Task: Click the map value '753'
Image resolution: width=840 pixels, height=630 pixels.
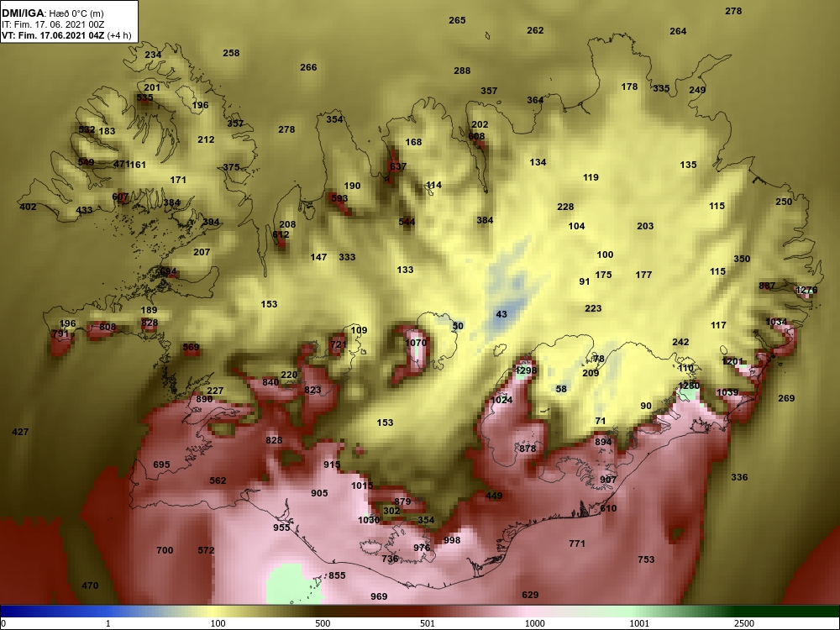Action: 646,559
